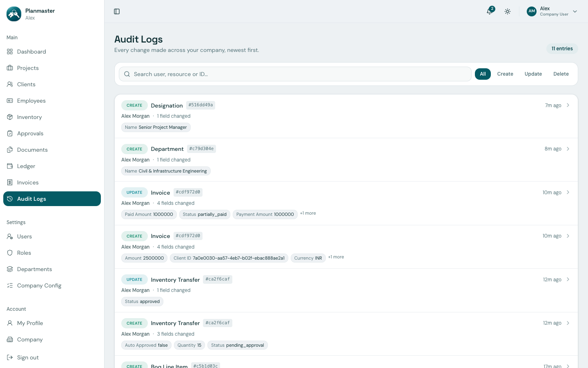Expand the Inventory Transfer UPDATE entry chevron
Viewport: 588px width, 368px height.
[568, 279]
